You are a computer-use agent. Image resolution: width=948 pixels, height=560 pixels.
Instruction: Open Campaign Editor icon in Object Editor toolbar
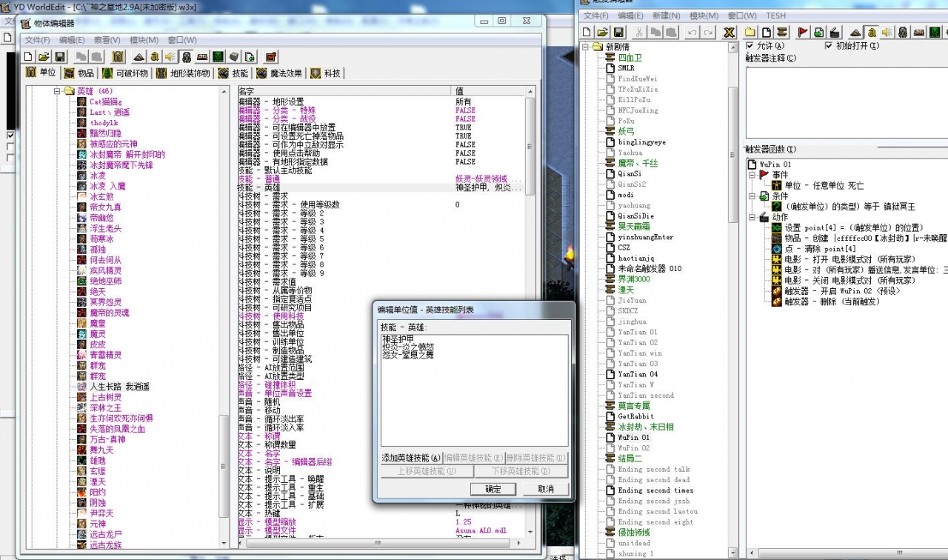(202, 56)
